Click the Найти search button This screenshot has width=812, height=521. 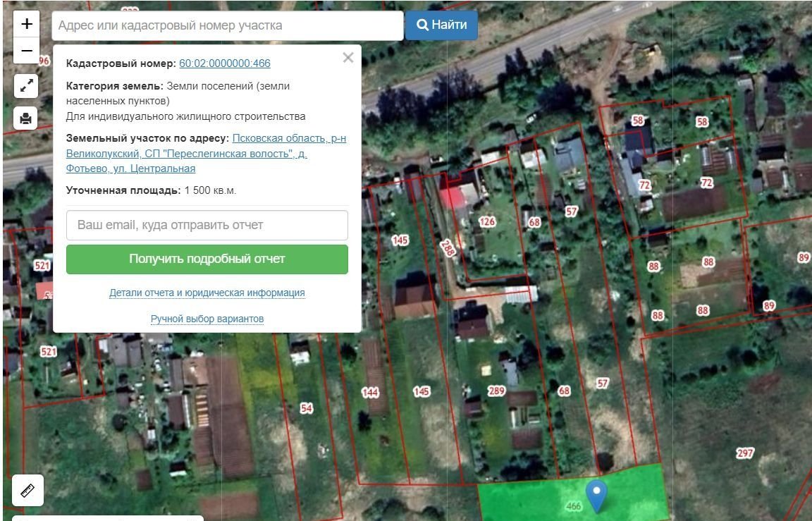441,25
